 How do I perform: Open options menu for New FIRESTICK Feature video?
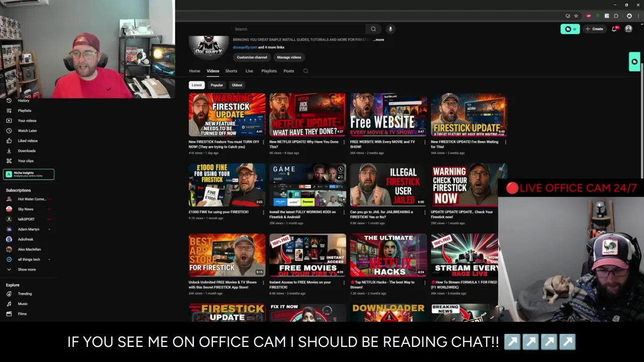pyautogui.click(x=263, y=142)
